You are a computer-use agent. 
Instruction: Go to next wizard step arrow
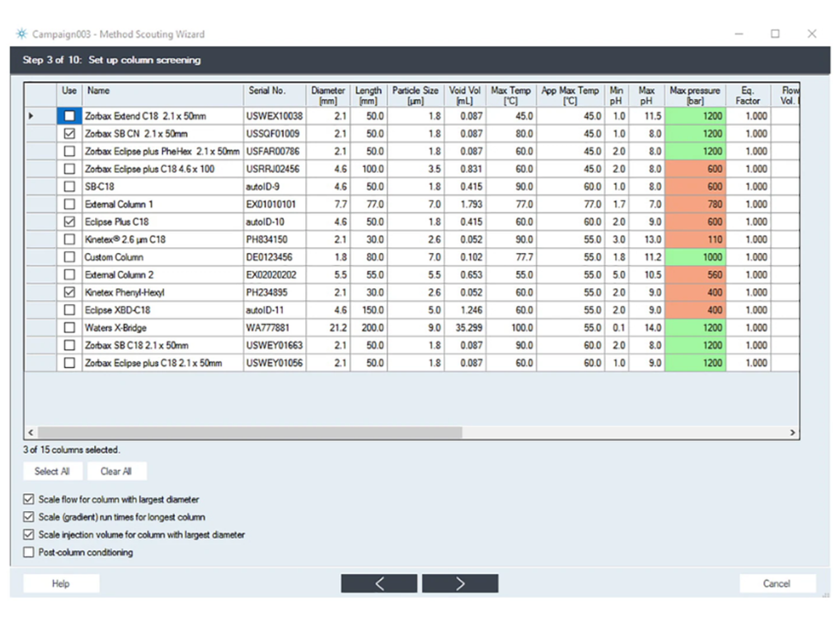pos(460,583)
